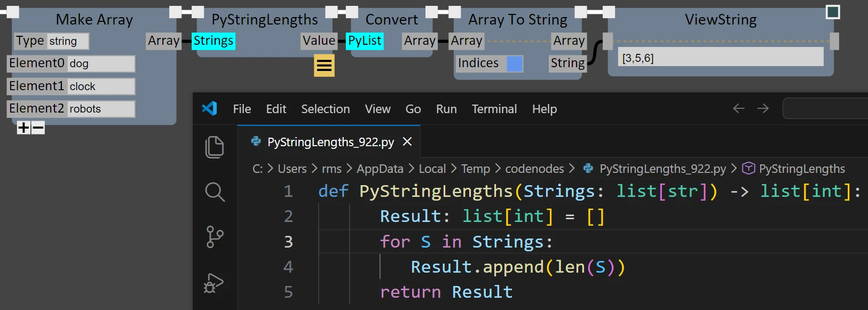Click rms in the breadcrumb path
Viewport: 868px width, 310px height.
tap(332, 169)
